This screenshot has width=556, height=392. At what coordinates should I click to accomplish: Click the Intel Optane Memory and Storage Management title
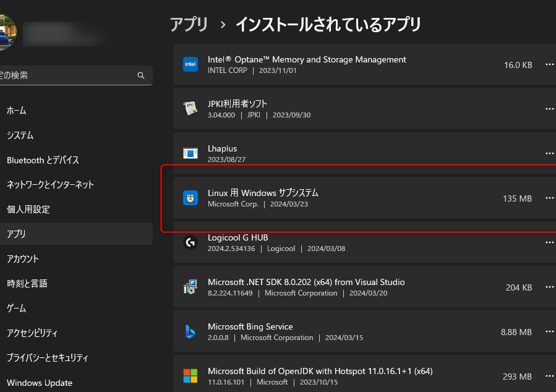307,59
